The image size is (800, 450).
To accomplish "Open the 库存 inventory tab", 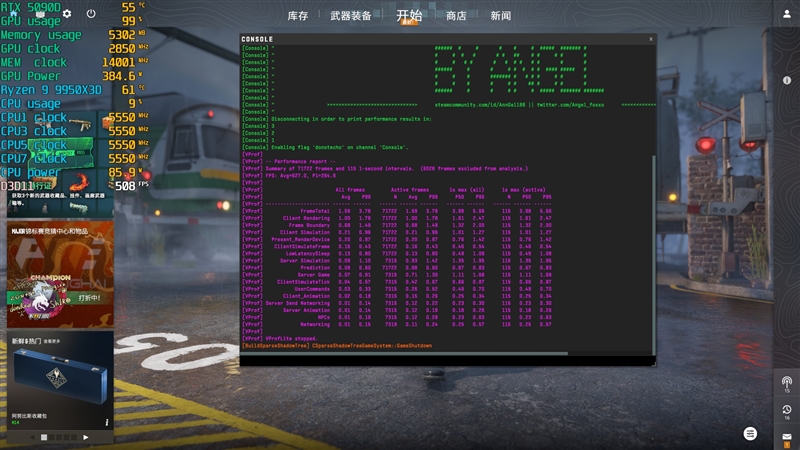I will tap(298, 16).
